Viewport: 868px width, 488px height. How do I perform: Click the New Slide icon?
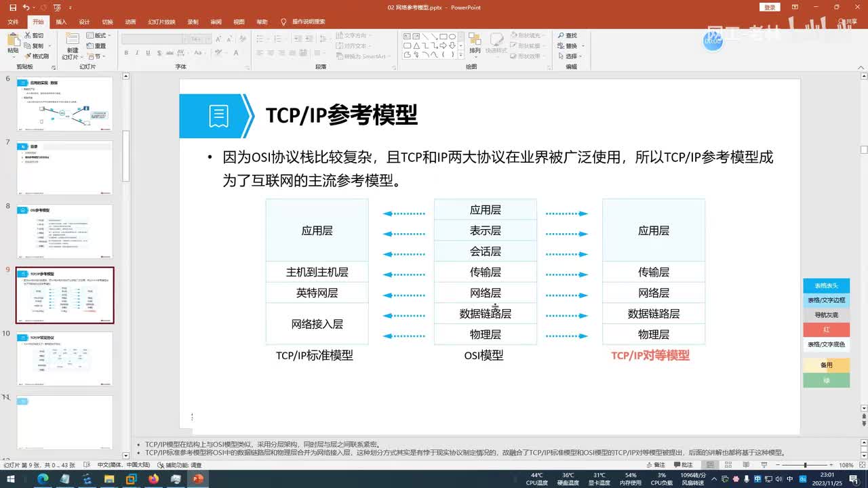pos(72,39)
